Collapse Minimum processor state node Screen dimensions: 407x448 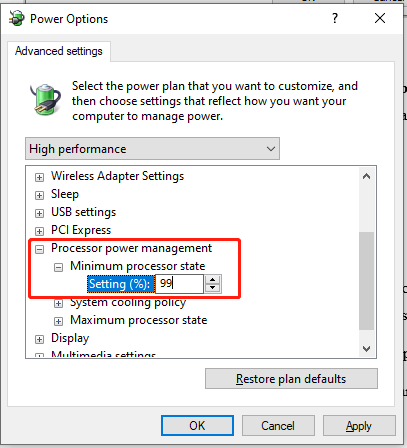[58, 267]
